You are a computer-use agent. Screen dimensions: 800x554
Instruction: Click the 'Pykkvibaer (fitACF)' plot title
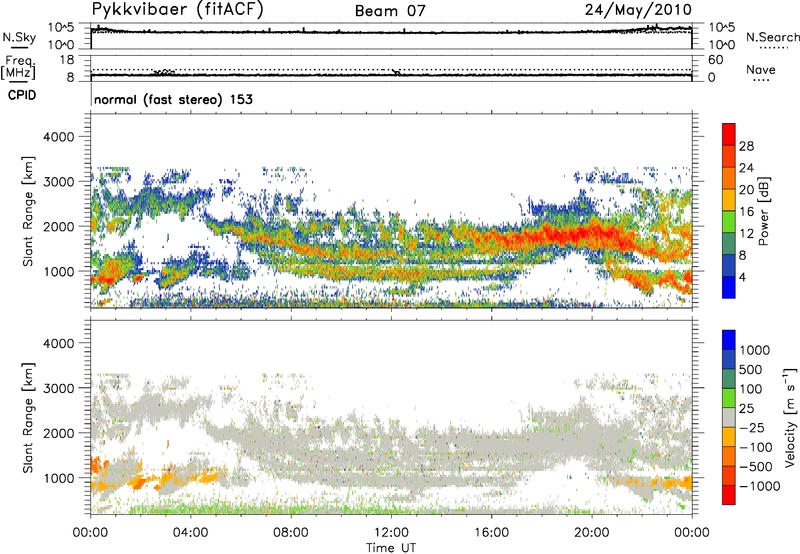point(177,9)
